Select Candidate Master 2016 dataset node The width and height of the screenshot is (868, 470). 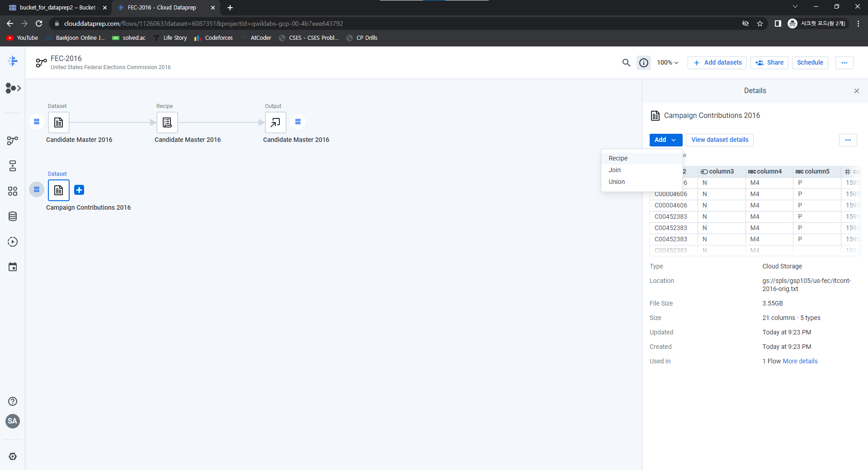[x=59, y=122]
